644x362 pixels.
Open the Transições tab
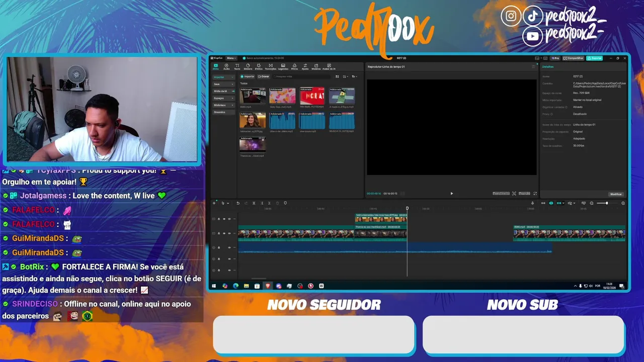pos(271,66)
